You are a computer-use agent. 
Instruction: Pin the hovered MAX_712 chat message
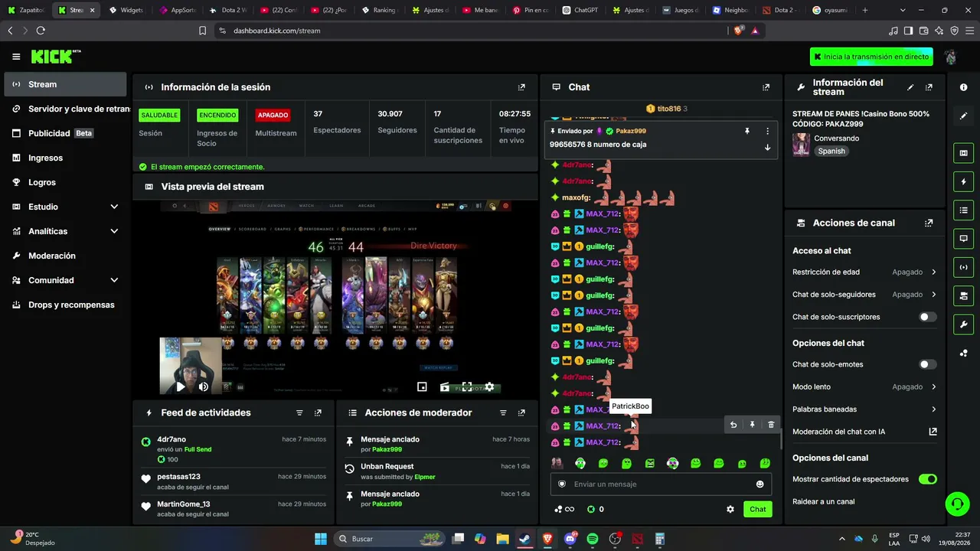[752, 425]
